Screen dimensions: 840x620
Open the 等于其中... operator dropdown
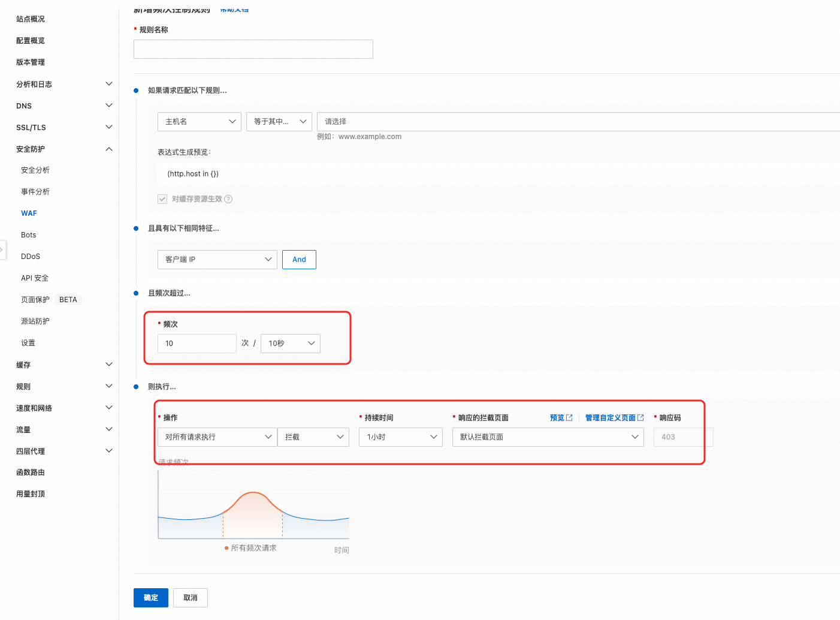[279, 122]
